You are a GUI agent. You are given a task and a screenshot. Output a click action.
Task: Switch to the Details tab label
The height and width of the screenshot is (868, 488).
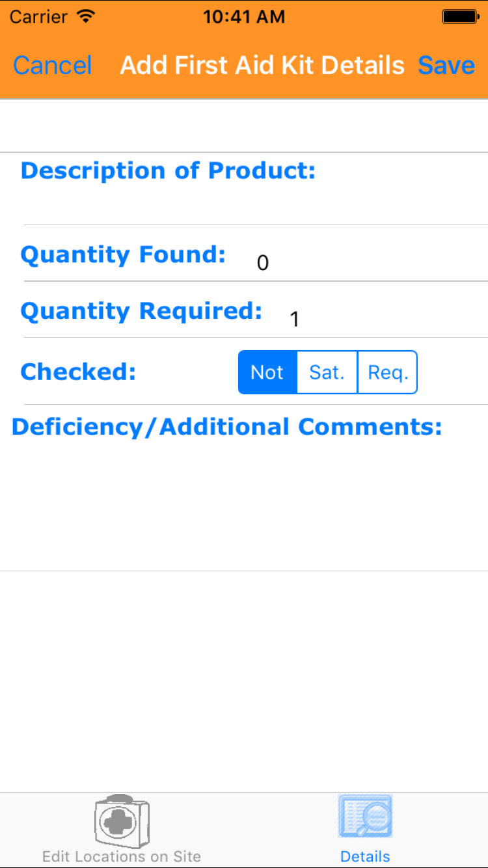pos(365,856)
